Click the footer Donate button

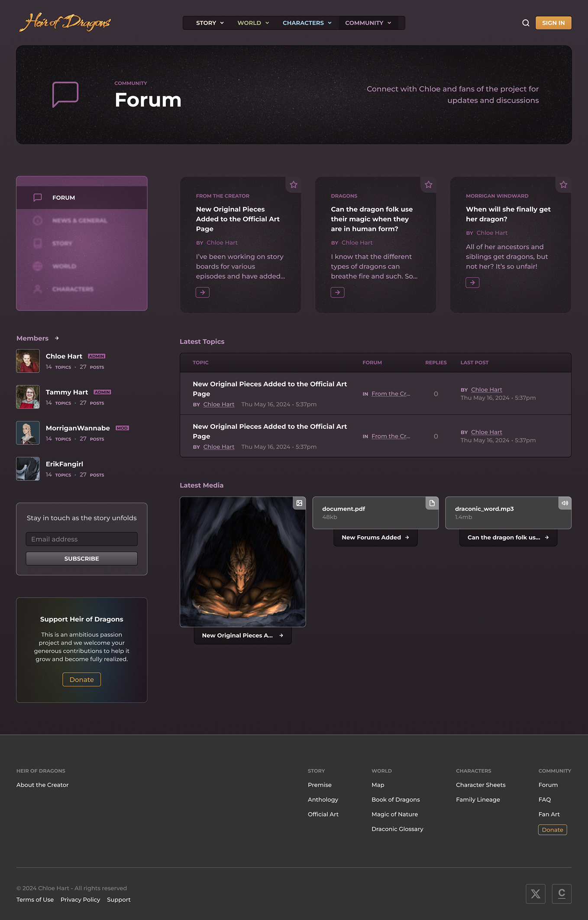[x=552, y=829]
